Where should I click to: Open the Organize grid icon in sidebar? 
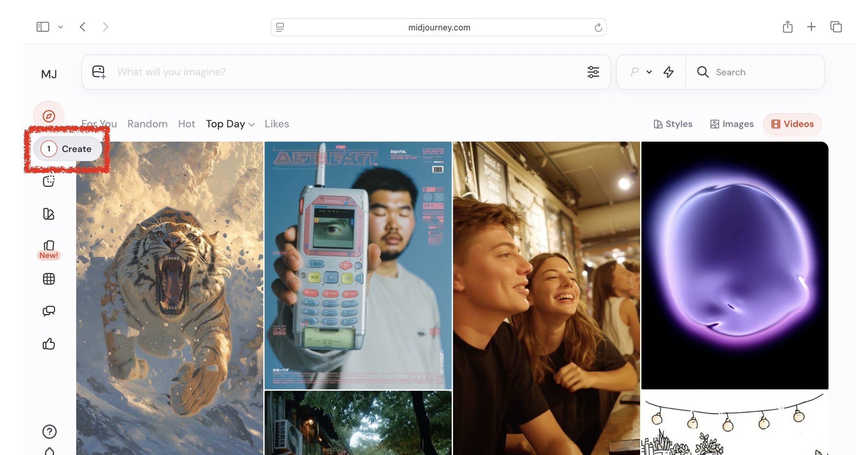click(49, 279)
